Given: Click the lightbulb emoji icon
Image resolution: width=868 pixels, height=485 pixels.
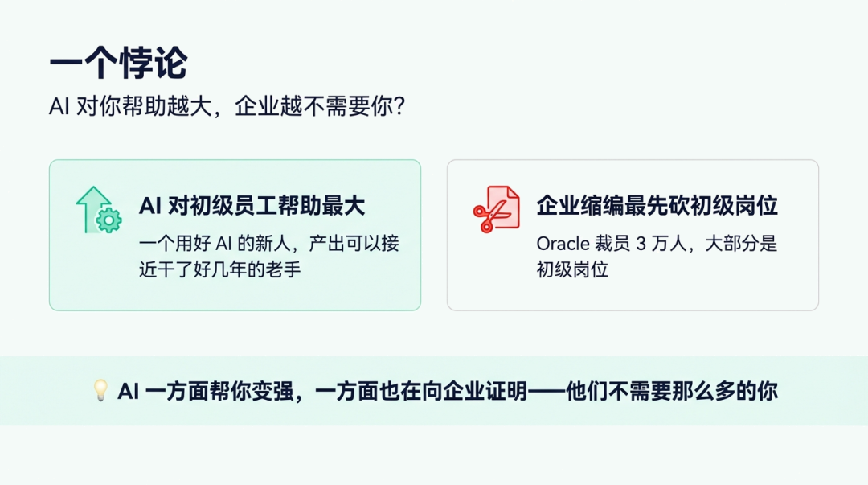Looking at the screenshot, I should click(100, 390).
